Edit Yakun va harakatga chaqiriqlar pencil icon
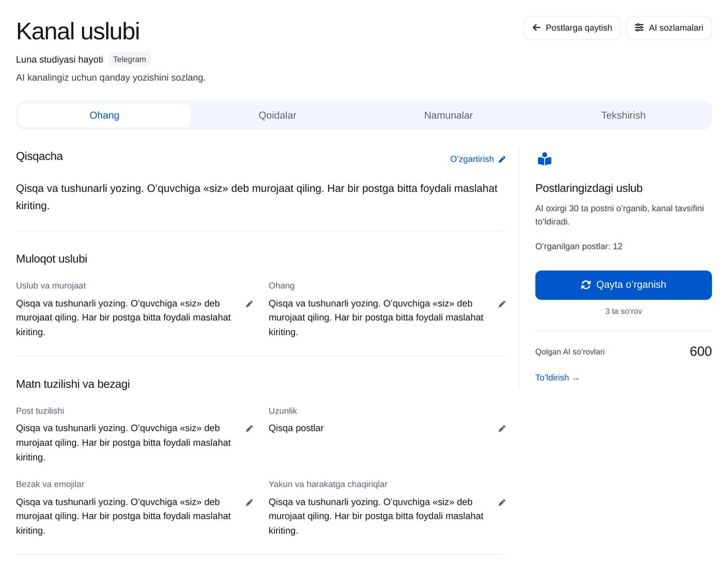The height and width of the screenshot is (571, 728). click(x=502, y=502)
